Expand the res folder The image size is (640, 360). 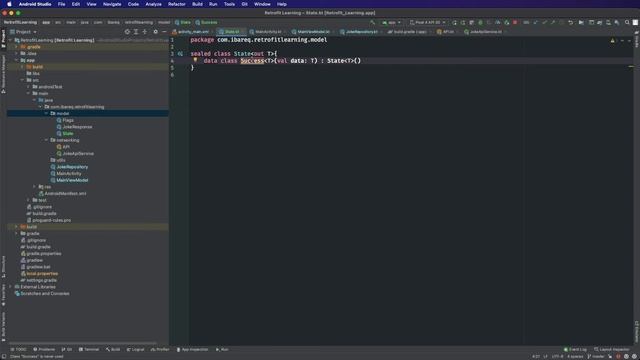[x=34, y=187]
